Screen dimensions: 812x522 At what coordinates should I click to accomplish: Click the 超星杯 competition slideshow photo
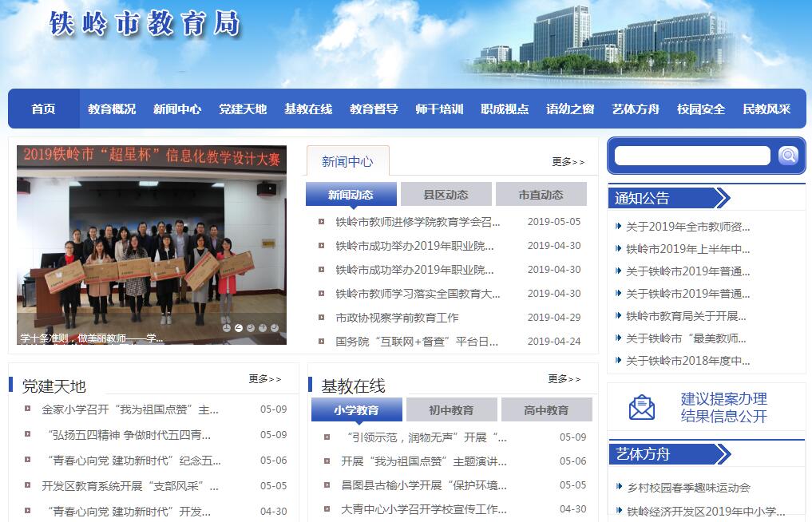click(x=152, y=247)
